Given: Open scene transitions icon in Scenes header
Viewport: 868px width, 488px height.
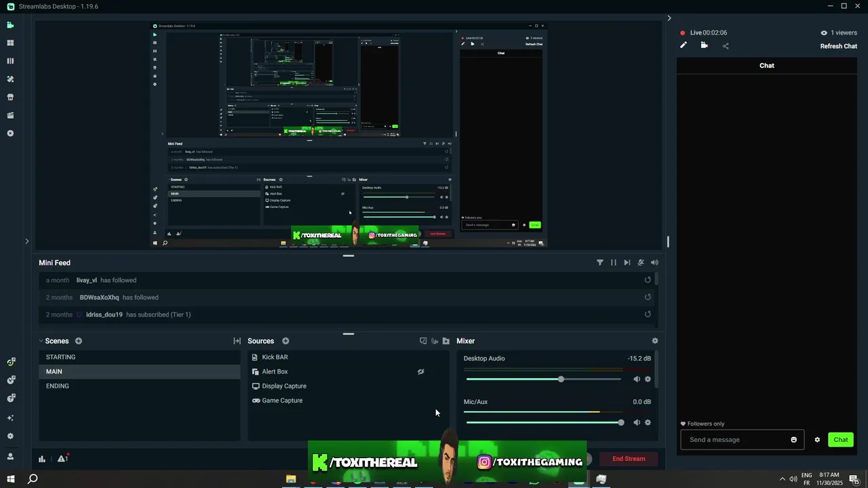Looking at the screenshot, I should coord(237,341).
